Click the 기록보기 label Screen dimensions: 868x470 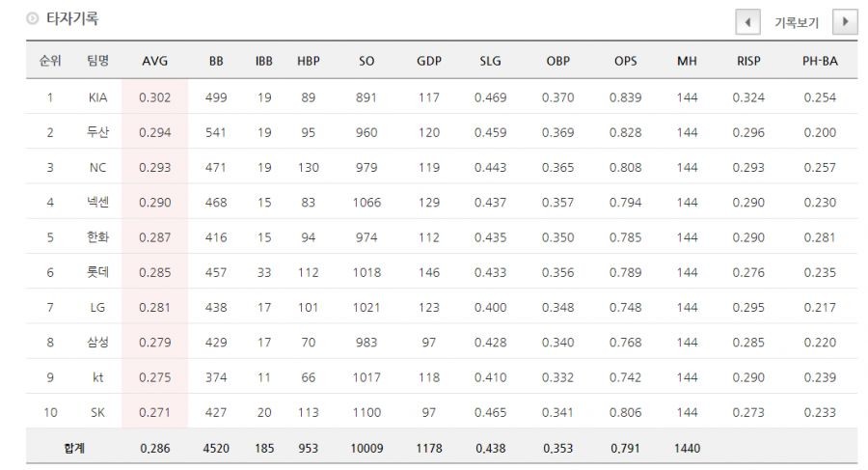pos(796,22)
